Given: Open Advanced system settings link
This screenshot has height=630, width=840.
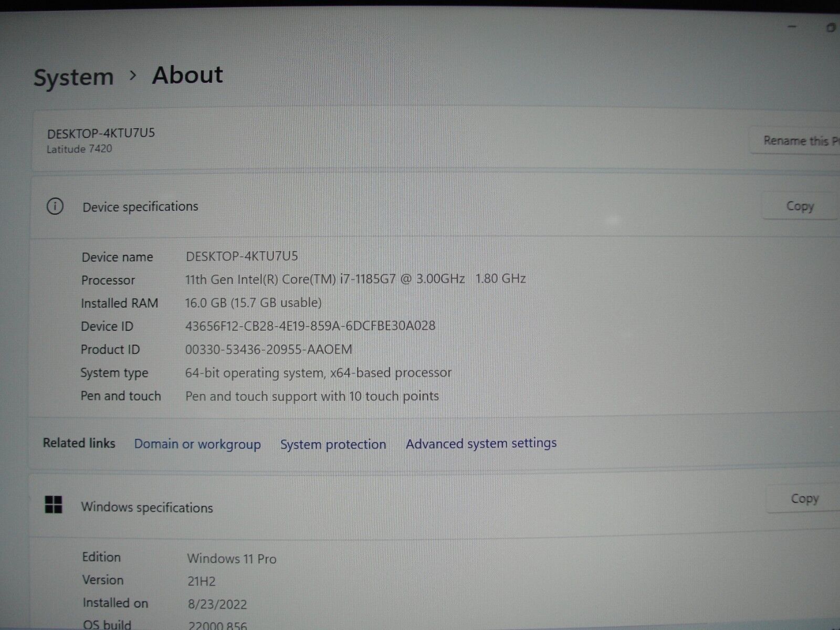Looking at the screenshot, I should coord(481,444).
